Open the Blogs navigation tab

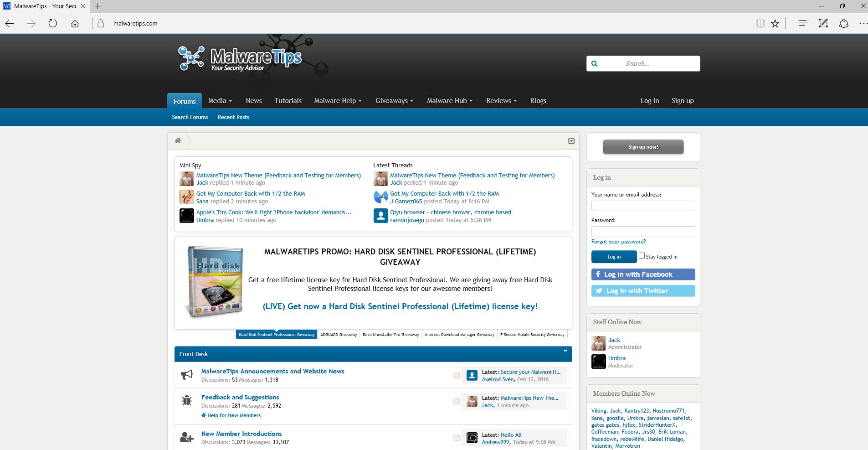[538, 101]
